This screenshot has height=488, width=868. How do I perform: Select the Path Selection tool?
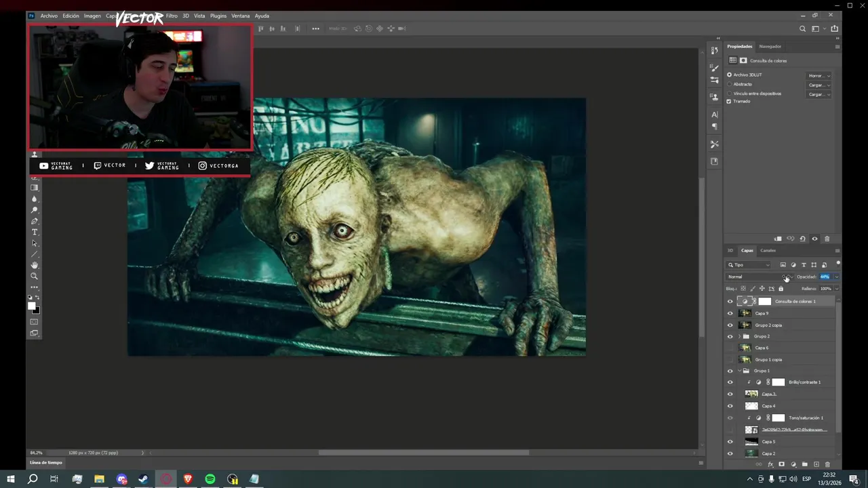[35, 243]
